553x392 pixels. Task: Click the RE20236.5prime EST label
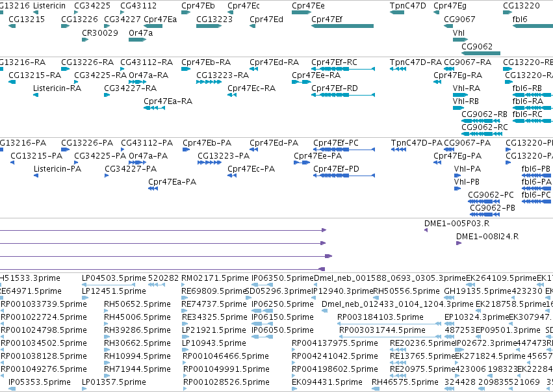tap(422, 343)
